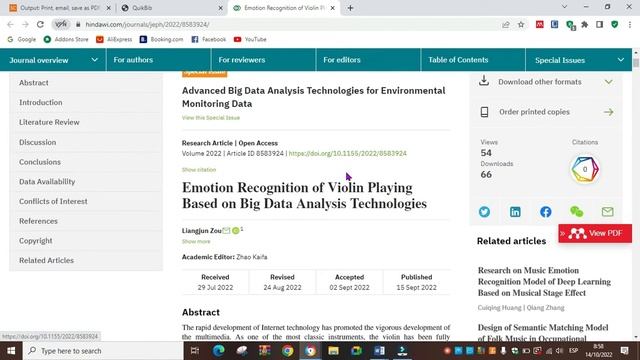Click the browser reload icon

pyautogui.click(x=40, y=24)
